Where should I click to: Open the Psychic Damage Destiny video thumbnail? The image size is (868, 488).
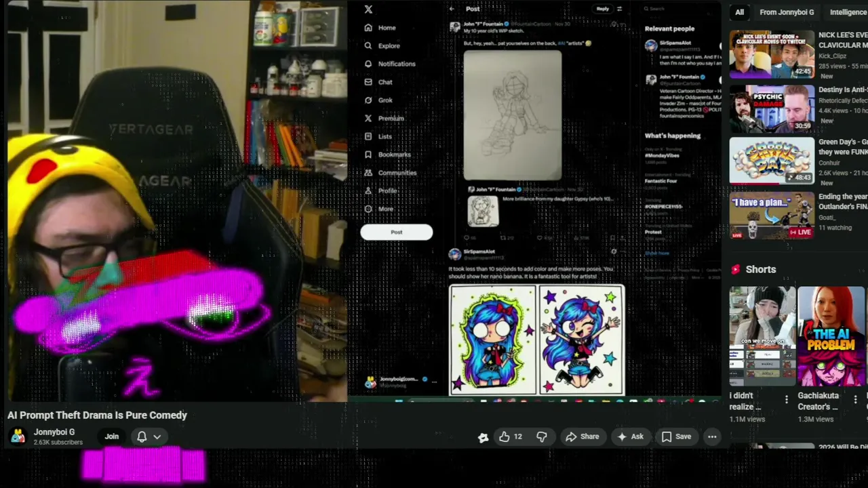pos(772,108)
